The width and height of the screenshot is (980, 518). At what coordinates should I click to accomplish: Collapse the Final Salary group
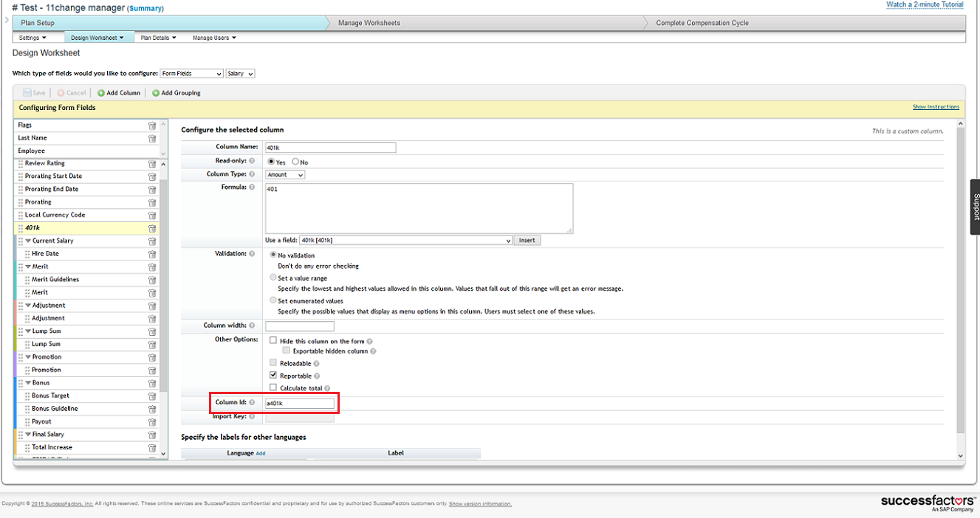tap(28, 435)
